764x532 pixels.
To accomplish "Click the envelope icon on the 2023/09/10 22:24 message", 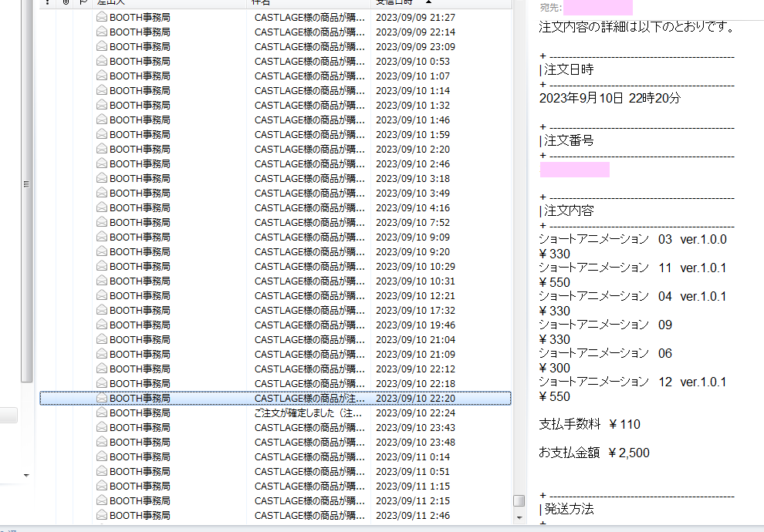I will tap(101, 412).
